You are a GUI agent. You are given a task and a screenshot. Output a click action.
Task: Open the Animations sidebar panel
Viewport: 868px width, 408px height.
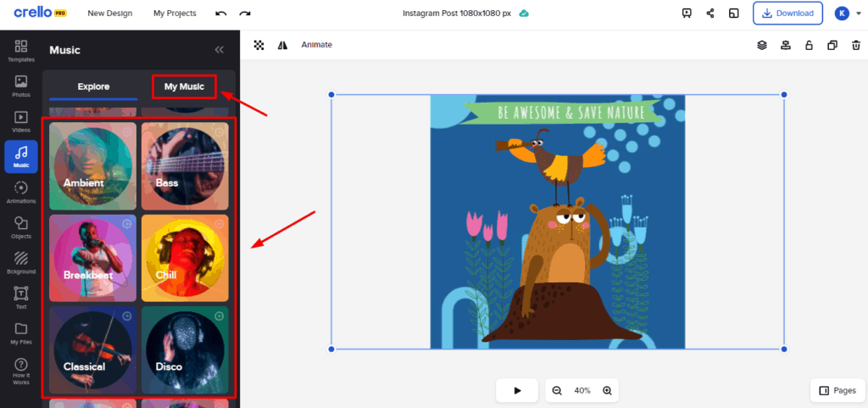21,193
